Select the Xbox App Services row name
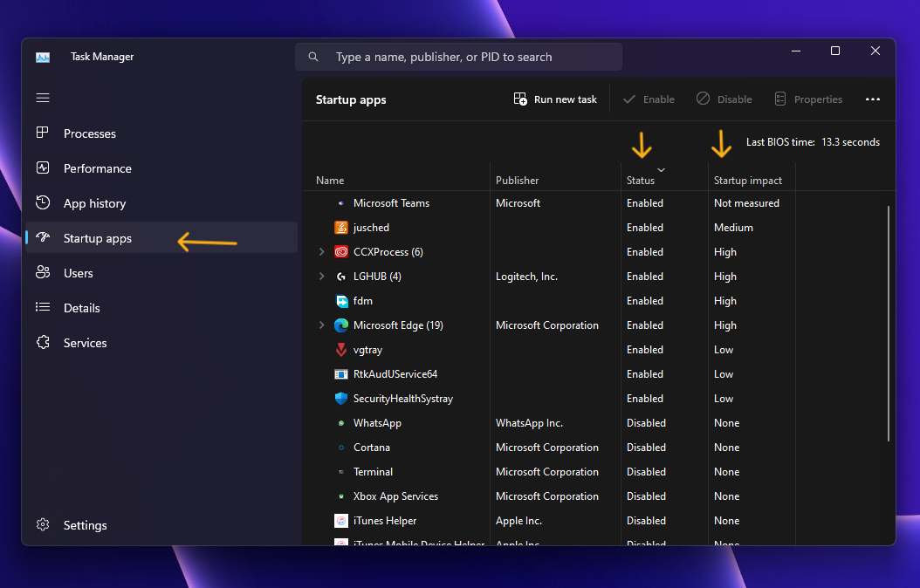Image resolution: width=920 pixels, height=588 pixels. coord(395,496)
